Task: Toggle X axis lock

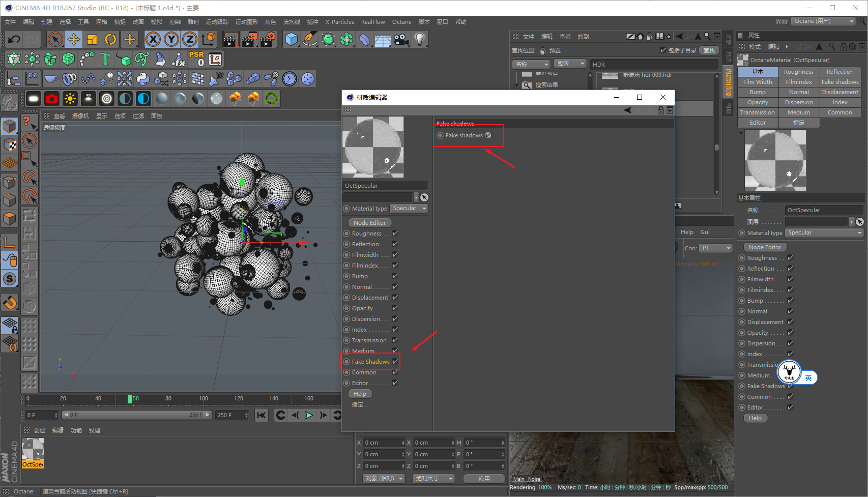Action: click(x=153, y=39)
